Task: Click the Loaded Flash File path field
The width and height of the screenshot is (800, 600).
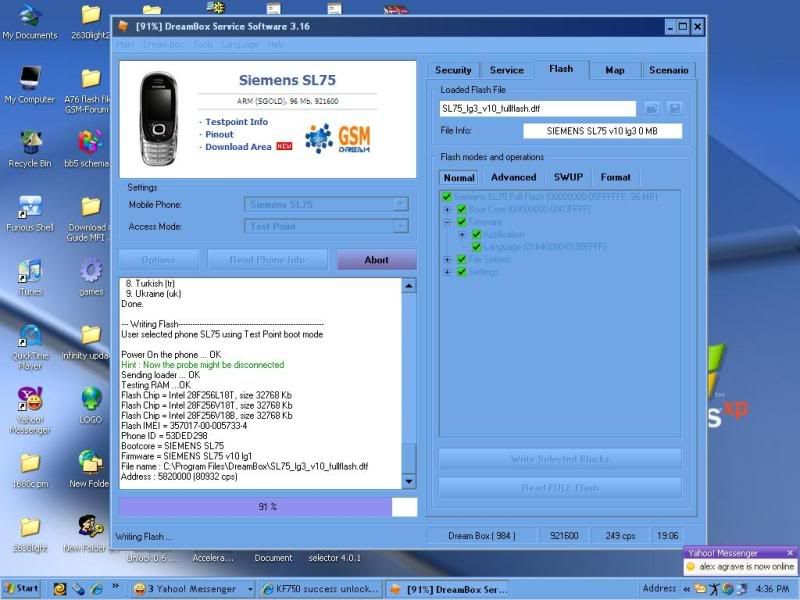Action: pos(538,108)
